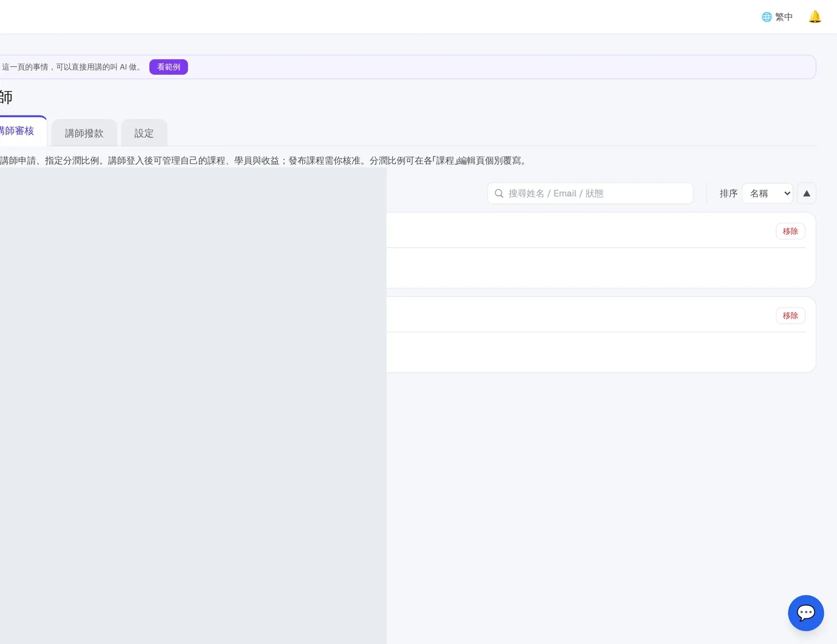Click the magnifier icon in search box

coord(499,194)
